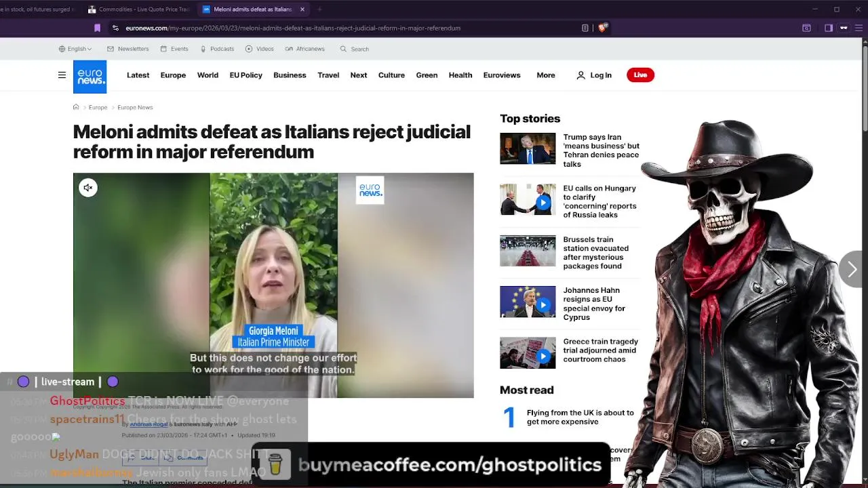Close the Meloni admits defeat tab
This screenshot has width=868, height=488.
302,9
